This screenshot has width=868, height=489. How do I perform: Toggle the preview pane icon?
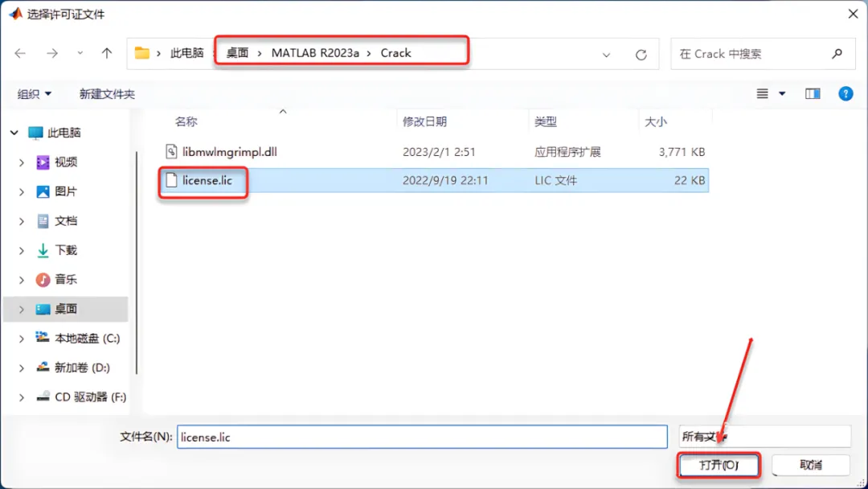click(813, 93)
